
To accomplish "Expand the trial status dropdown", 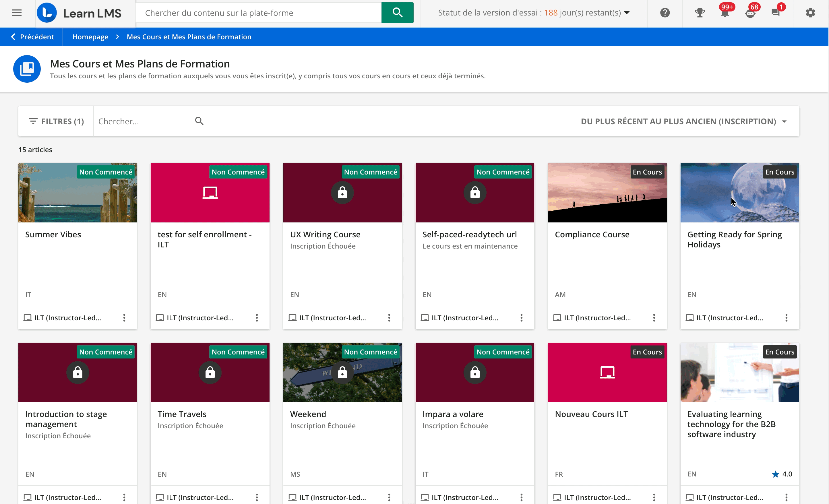I will 627,13.
